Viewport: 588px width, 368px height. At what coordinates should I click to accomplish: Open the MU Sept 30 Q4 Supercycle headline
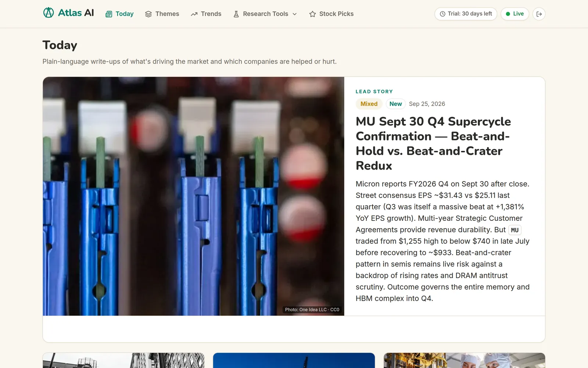click(x=433, y=144)
